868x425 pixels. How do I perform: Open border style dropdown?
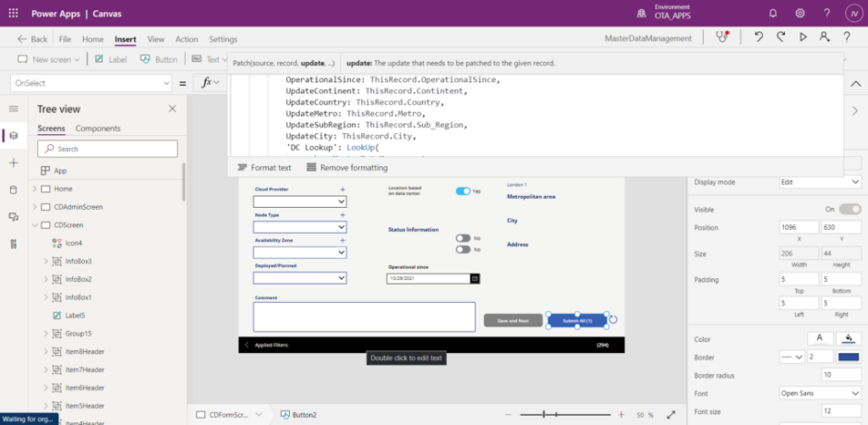[791, 358]
